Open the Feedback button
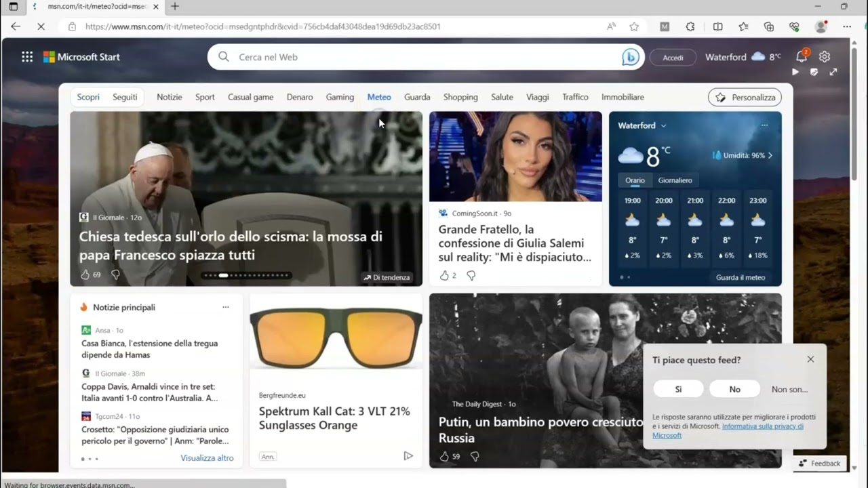 pos(819,464)
